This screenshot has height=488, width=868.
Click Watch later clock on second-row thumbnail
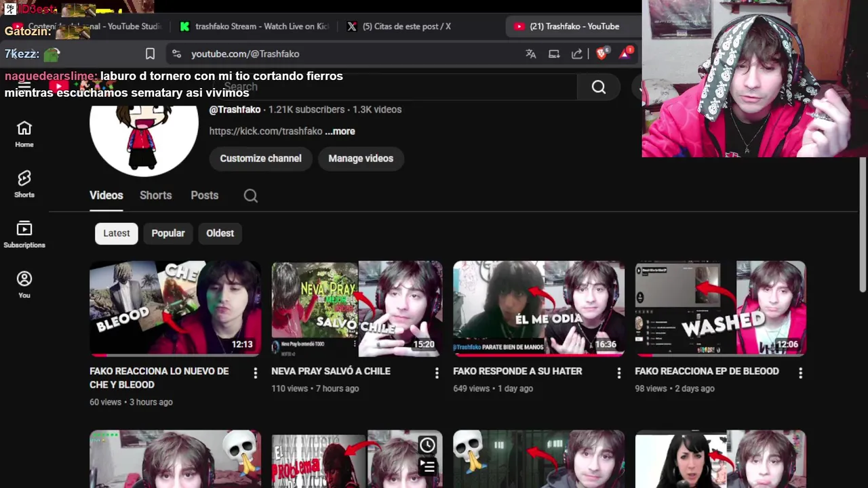click(427, 445)
